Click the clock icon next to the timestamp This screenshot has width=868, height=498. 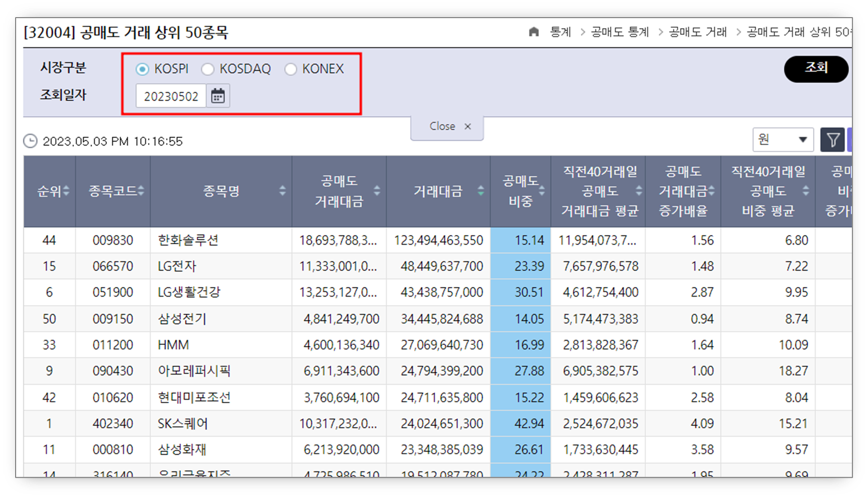[x=31, y=141]
